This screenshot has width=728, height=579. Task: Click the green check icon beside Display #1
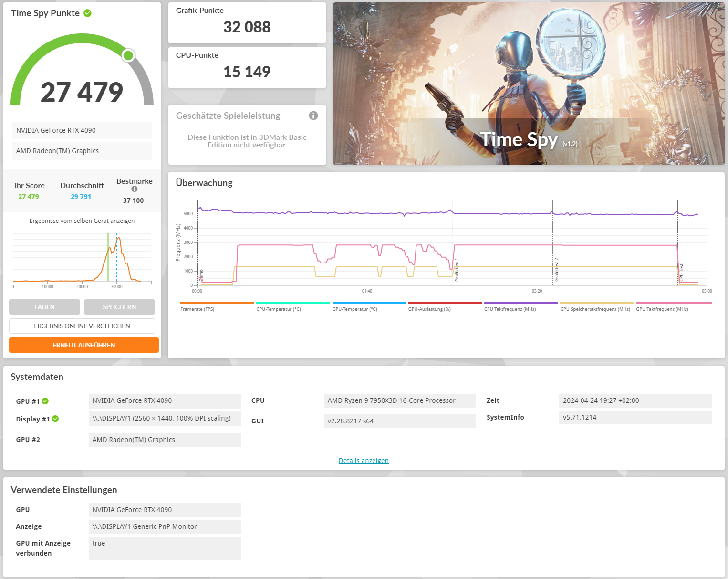point(55,419)
